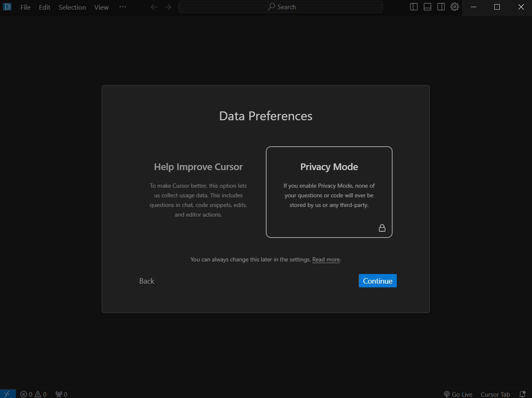Open remote window from status bar icon

[x=8, y=394]
